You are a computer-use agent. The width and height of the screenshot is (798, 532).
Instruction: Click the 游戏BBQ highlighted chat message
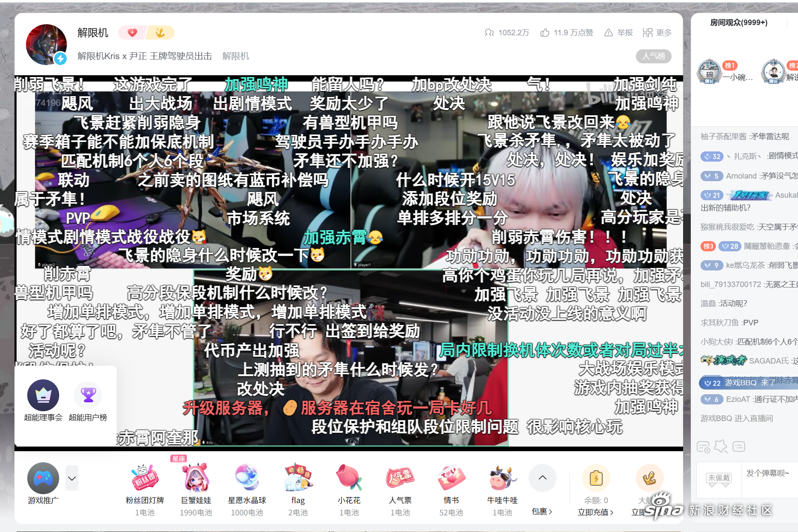click(748, 383)
